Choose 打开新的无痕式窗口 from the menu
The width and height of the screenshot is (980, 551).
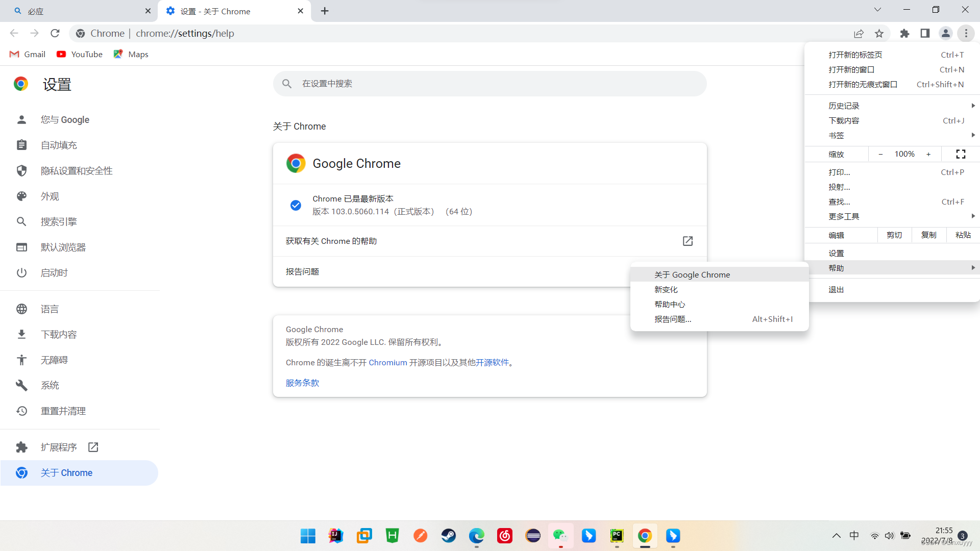pos(892,84)
